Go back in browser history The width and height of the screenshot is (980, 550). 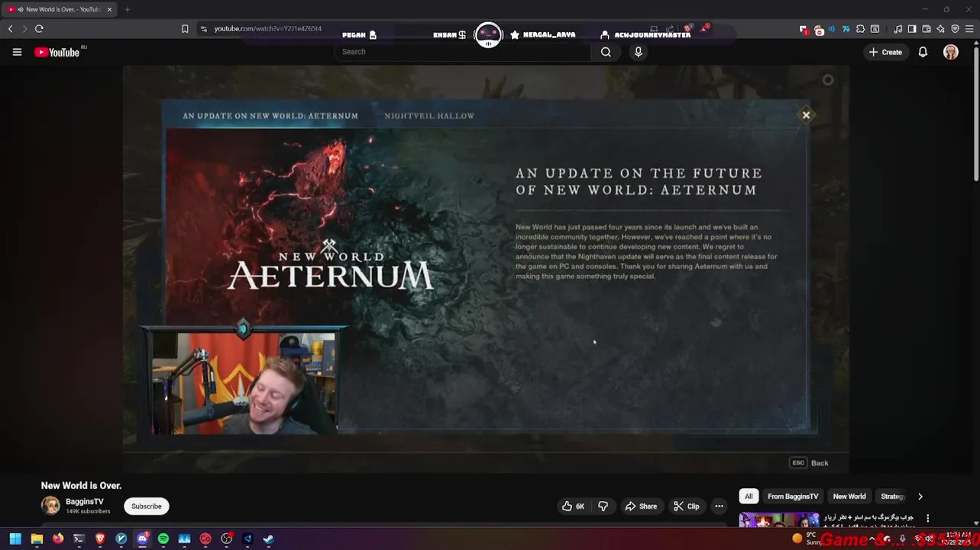10,29
